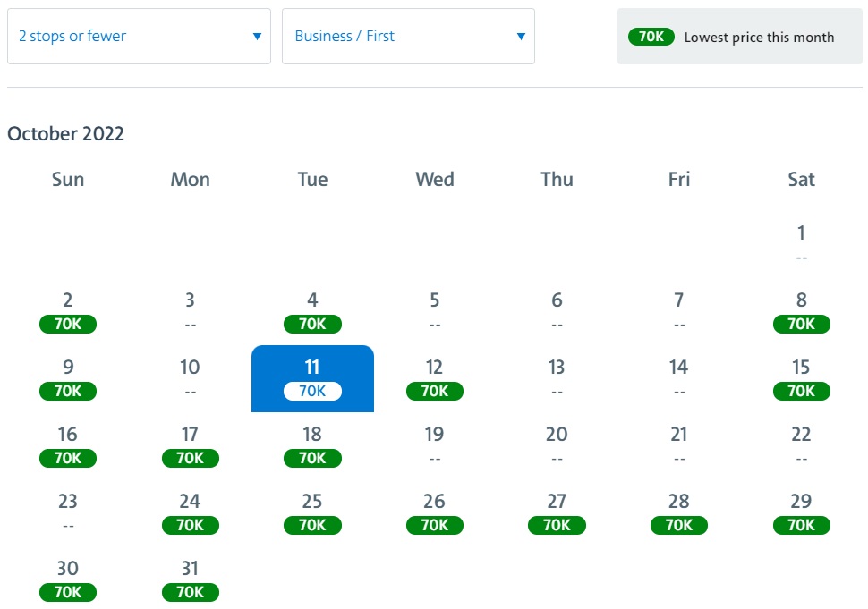
Task: Click the 70K badge under October 18
Action: tap(313, 458)
